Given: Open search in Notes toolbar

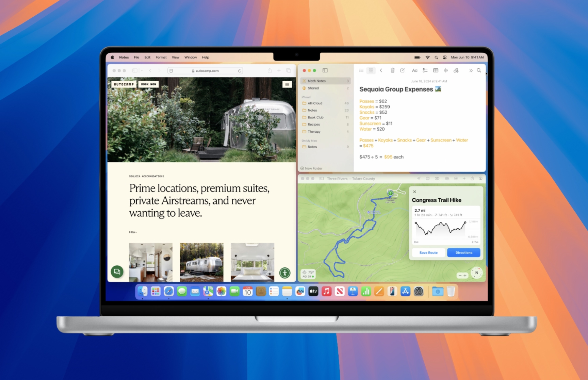Looking at the screenshot, I should click(x=479, y=70).
